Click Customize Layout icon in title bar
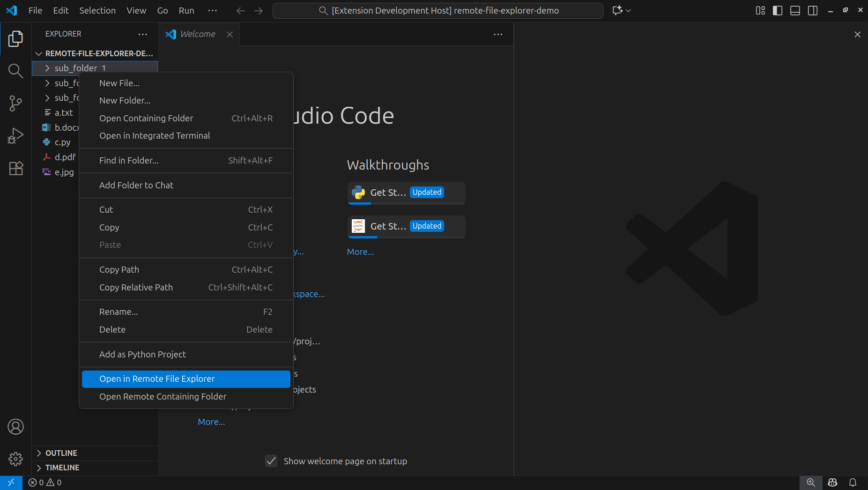 pyautogui.click(x=760, y=10)
